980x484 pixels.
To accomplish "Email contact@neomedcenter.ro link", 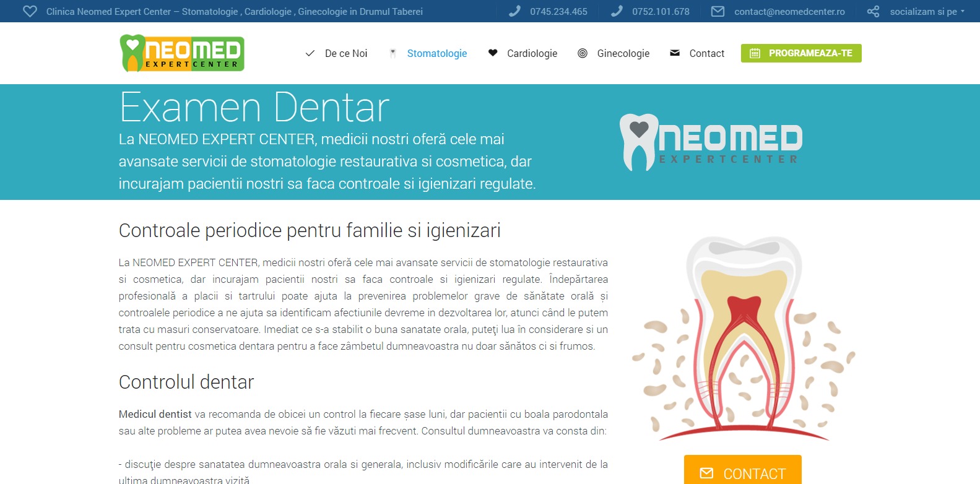I will (x=789, y=12).
